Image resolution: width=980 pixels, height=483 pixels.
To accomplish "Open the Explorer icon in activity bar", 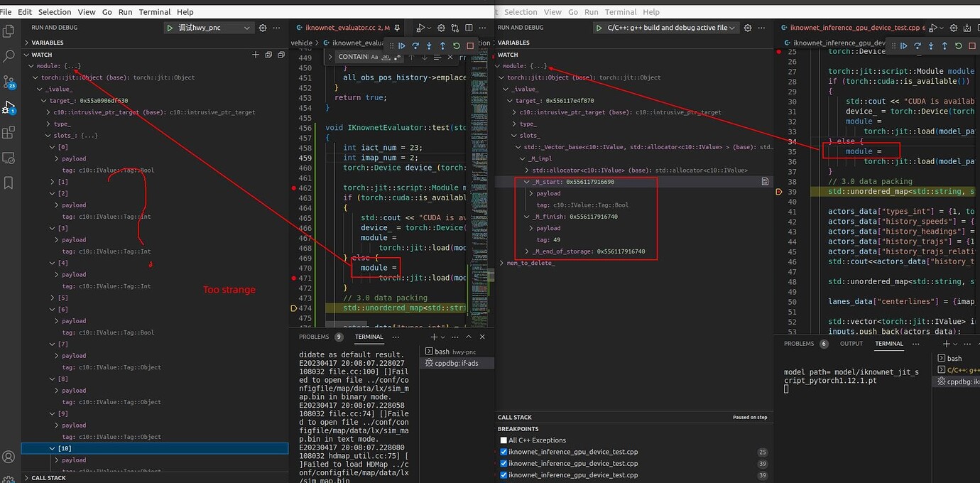I will coord(9,31).
